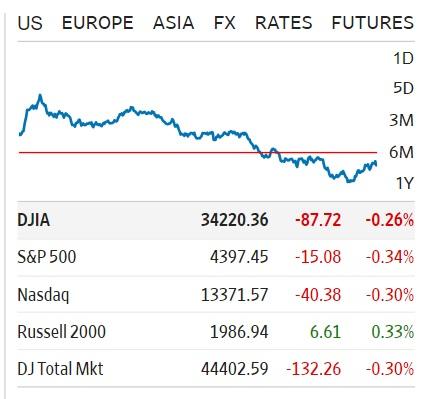Open DJ Total Mkt index

click(x=60, y=369)
